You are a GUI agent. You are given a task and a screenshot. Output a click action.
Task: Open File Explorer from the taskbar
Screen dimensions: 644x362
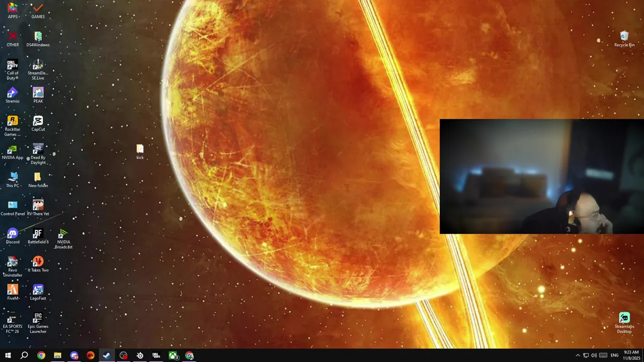[x=57, y=355]
